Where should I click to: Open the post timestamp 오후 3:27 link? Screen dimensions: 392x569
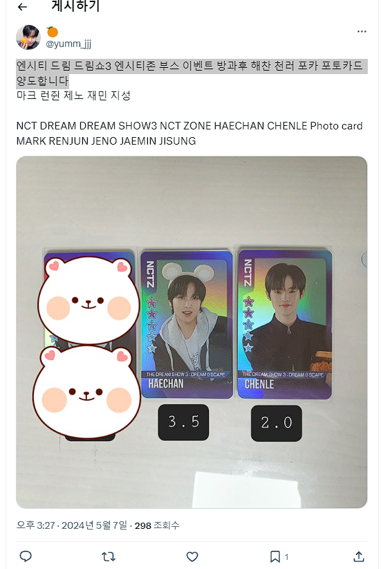tap(35, 525)
